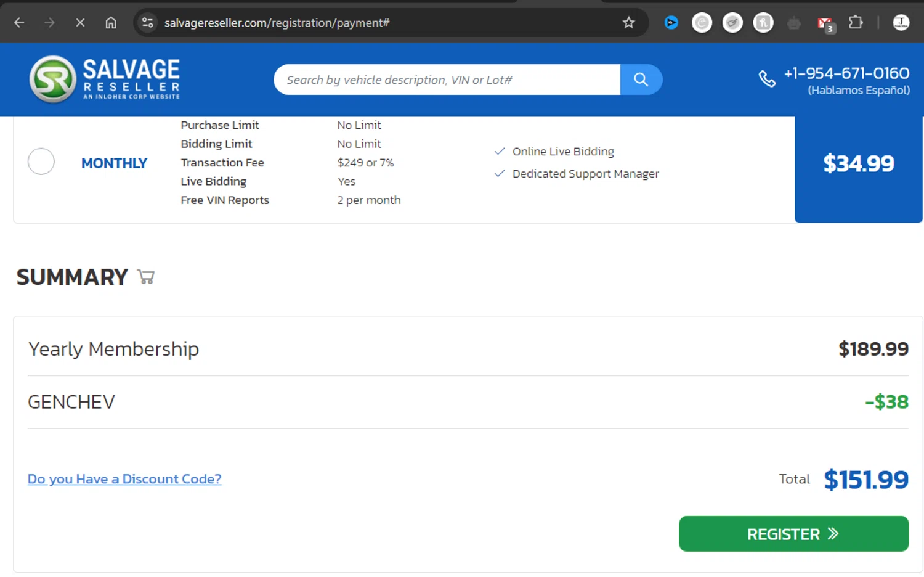Click the third round gray extension icon
Screen dimensions: 924x577
[x=732, y=23]
